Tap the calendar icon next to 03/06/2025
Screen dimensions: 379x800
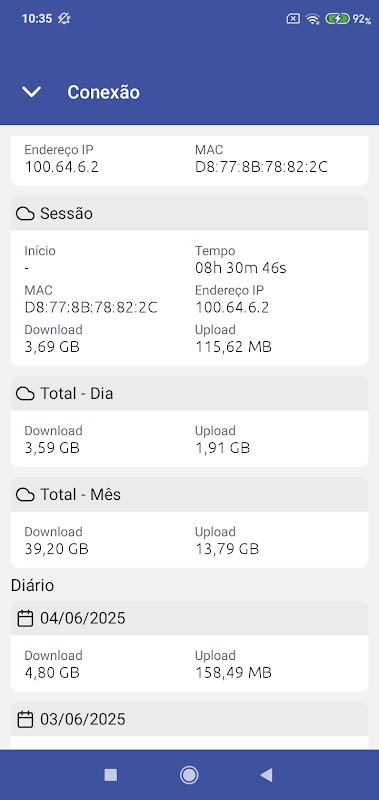point(25,720)
